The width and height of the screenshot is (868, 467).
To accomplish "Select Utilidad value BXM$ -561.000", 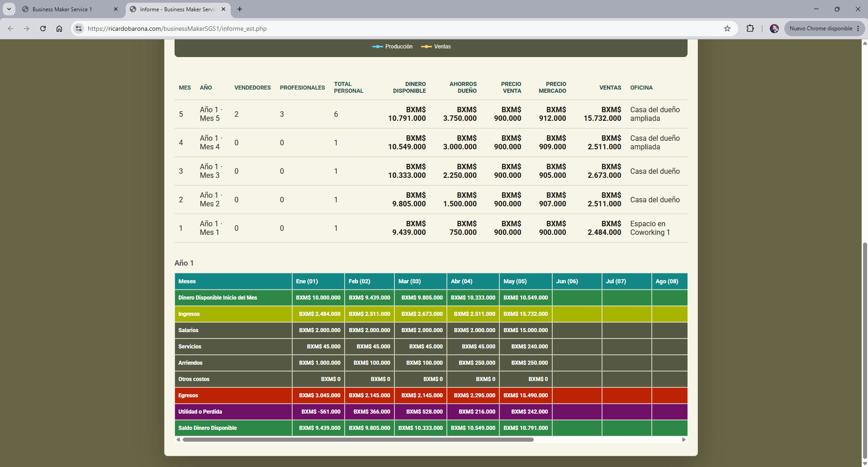I will pyautogui.click(x=321, y=412).
